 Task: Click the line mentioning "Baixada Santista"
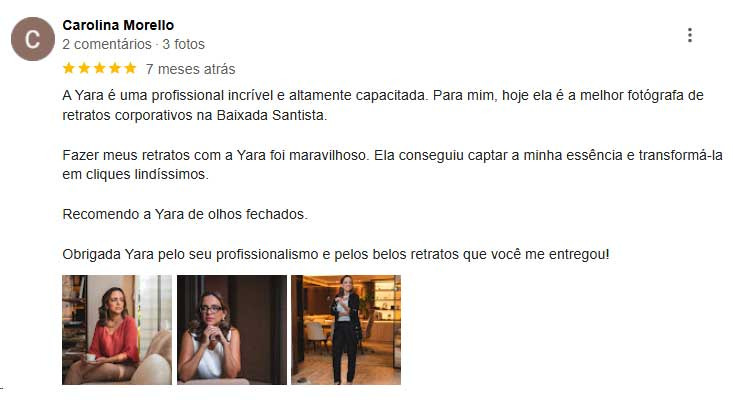(195, 115)
